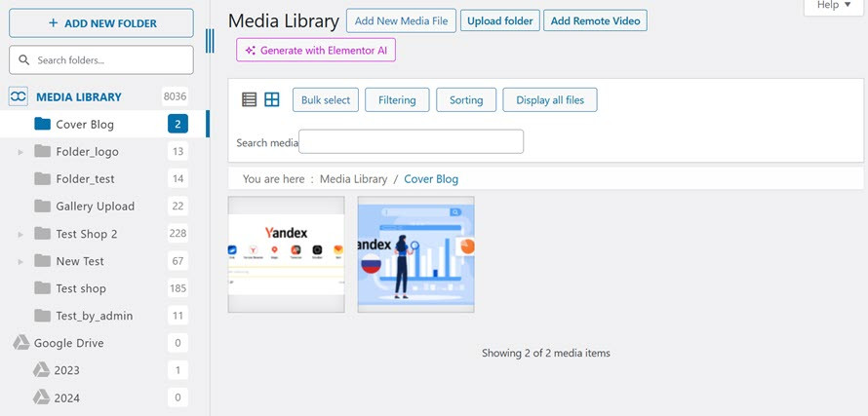Expand the Folder_logo tree arrow
The height and width of the screenshot is (416, 868).
(x=20, y=152)
